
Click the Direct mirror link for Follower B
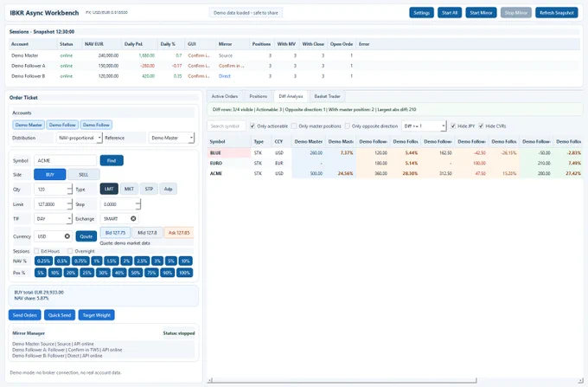[x=224, y=76]
